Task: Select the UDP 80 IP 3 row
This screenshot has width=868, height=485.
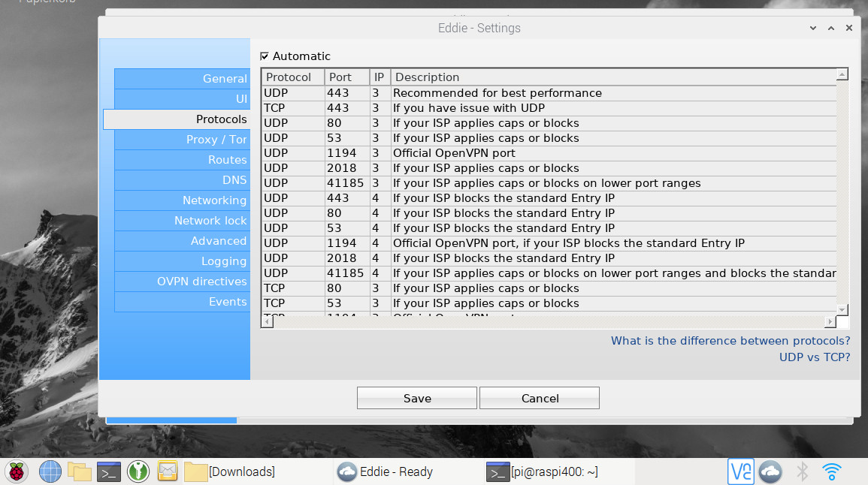Action: point(549,123)
